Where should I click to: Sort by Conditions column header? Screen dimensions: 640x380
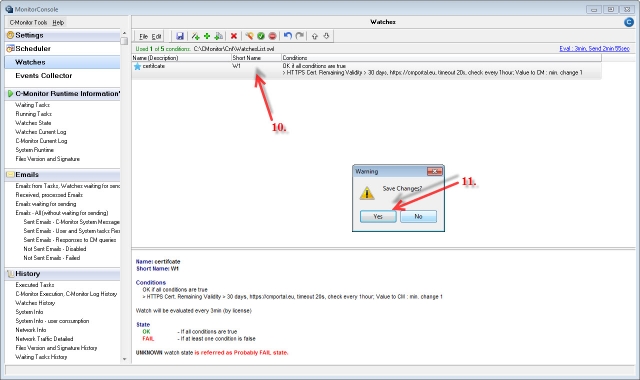[x=441, y=58]
